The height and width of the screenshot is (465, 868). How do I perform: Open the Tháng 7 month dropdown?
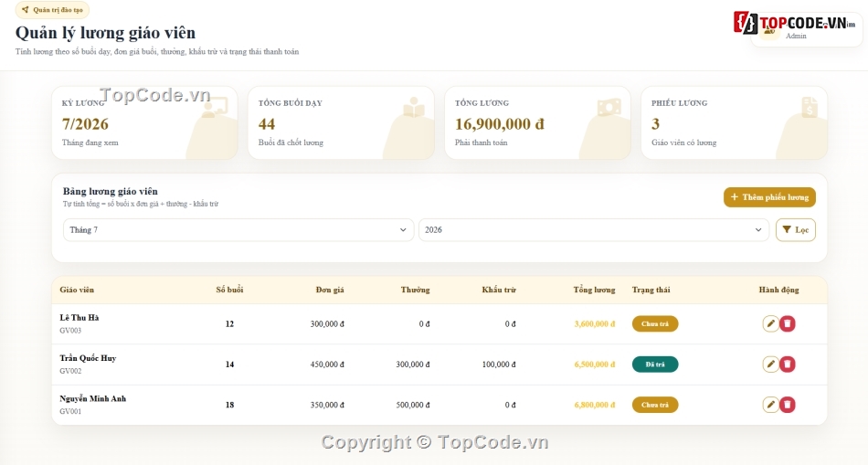click(238, 229)
